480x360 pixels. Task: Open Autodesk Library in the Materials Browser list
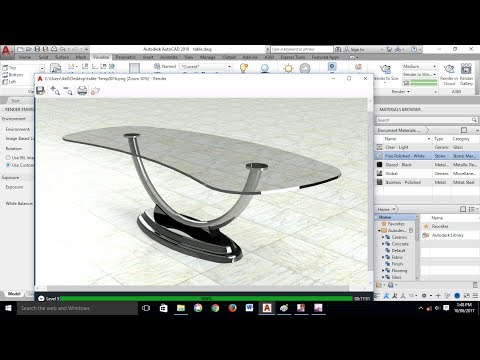coord(447,235)
